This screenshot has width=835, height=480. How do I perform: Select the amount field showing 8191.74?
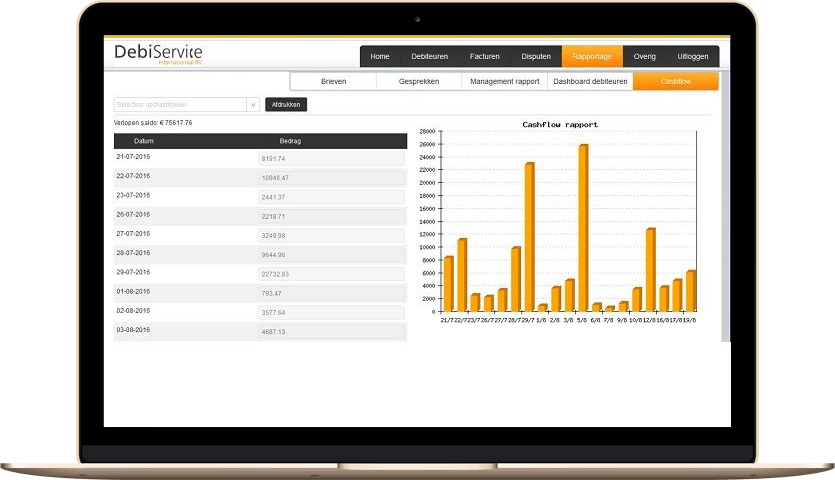tap(331, 159)
